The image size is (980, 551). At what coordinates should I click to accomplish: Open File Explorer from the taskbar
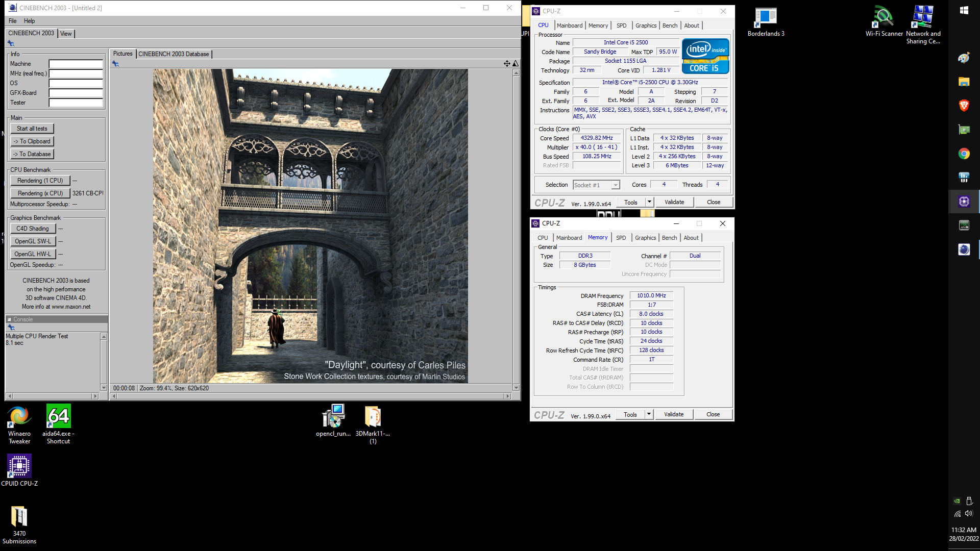[964, 82]
